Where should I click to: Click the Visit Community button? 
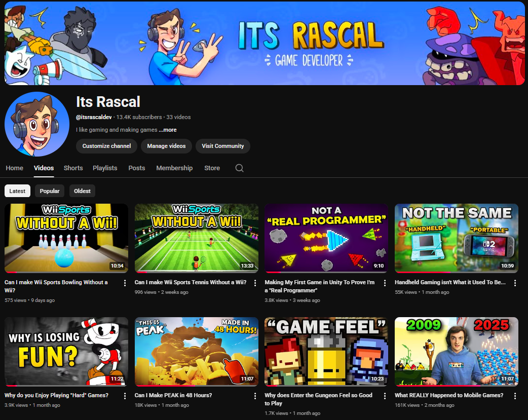(222, 146)
